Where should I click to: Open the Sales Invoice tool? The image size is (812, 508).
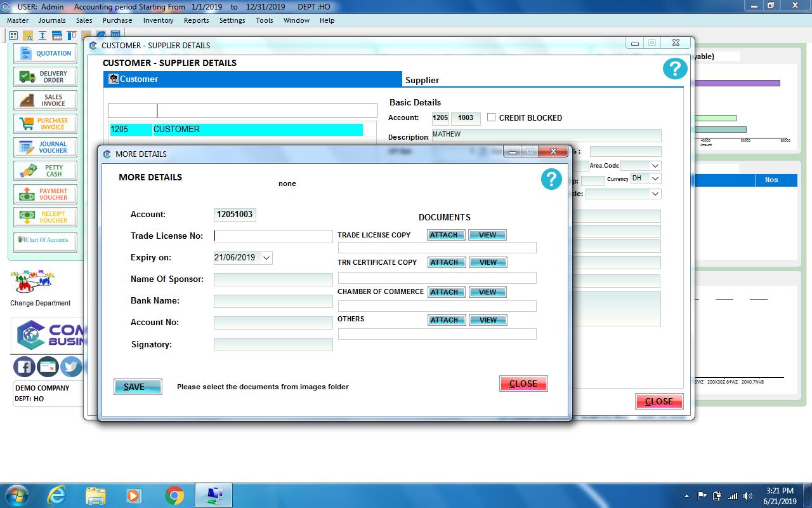44,100
